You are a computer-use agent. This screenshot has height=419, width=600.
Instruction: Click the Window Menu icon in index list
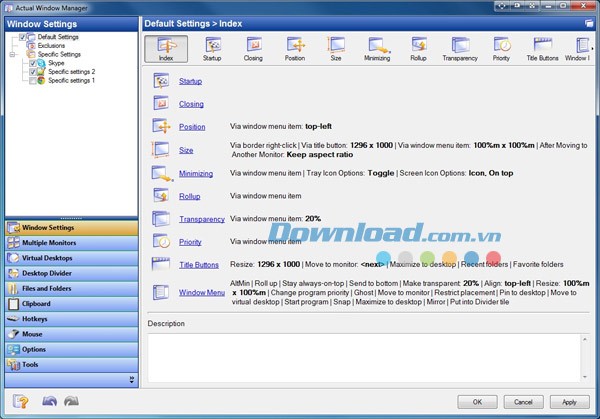(x=161, y=292)
